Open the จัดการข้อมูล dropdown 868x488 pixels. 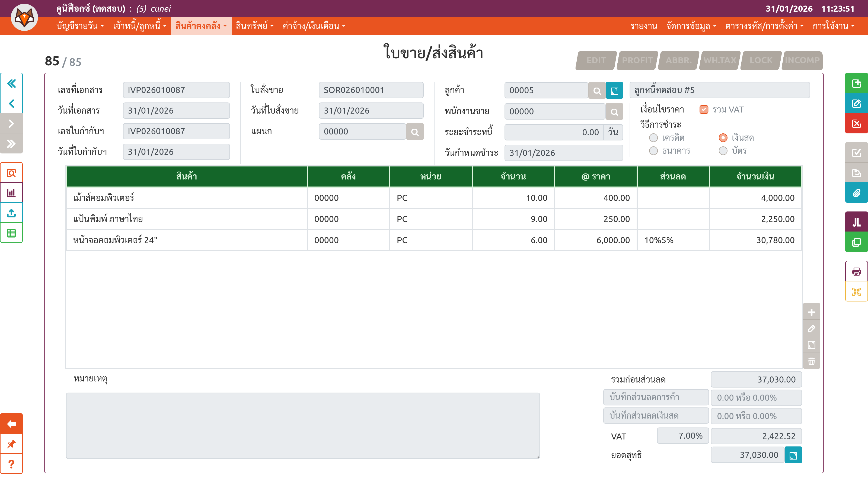click(x=691, y=26)
